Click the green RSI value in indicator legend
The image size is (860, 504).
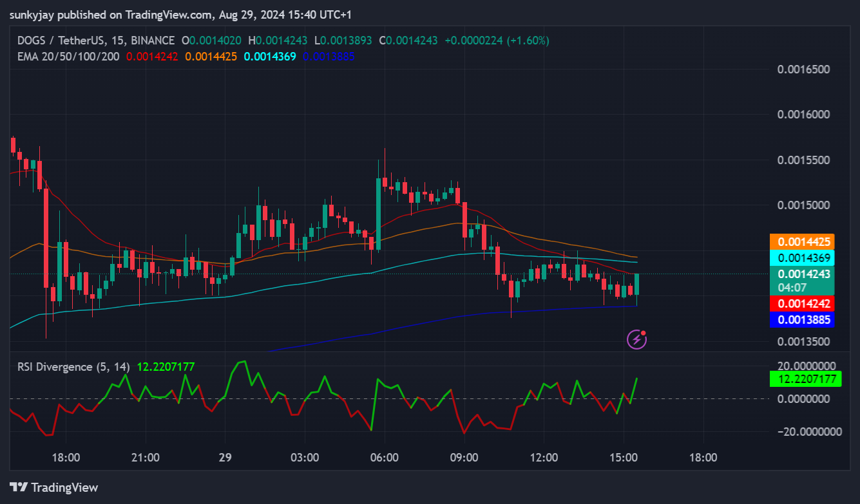(x=166, y=367)
